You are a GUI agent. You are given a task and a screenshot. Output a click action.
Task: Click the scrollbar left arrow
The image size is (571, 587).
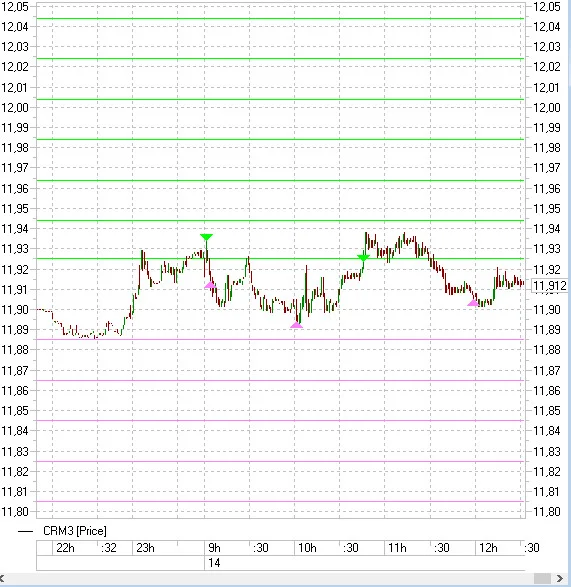[x=2, y=578]
